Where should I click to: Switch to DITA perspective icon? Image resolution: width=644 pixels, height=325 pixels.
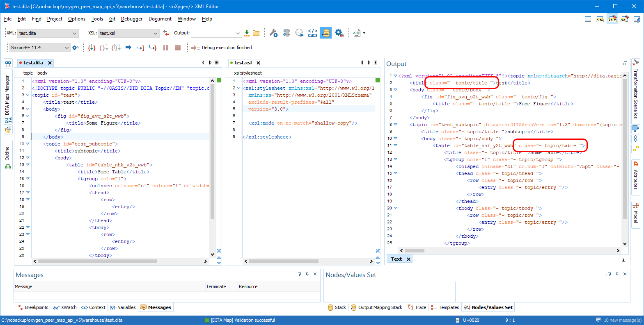click(600, 19)
